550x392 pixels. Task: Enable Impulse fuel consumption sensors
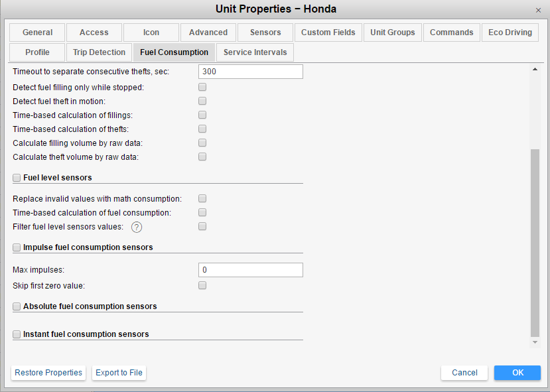17,247
